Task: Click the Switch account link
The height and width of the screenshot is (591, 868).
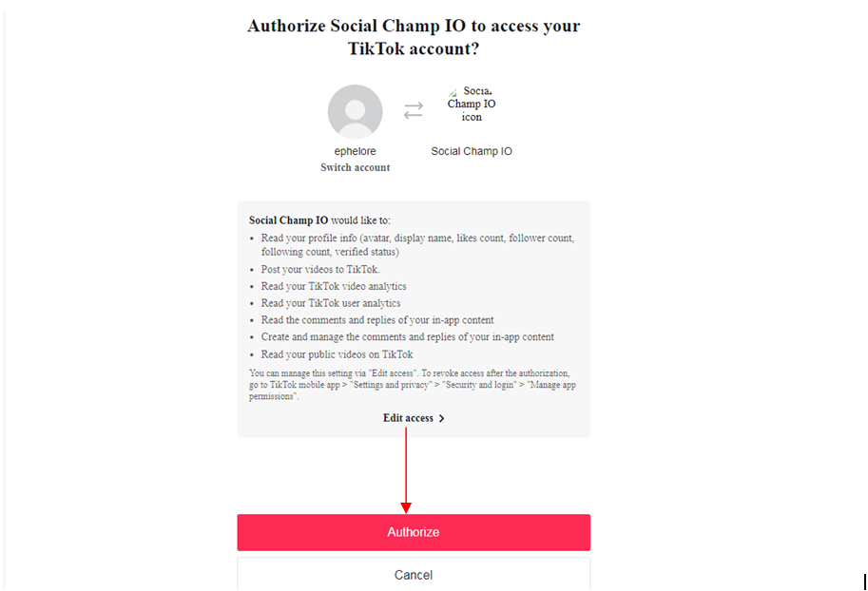Action: (355, 167)
